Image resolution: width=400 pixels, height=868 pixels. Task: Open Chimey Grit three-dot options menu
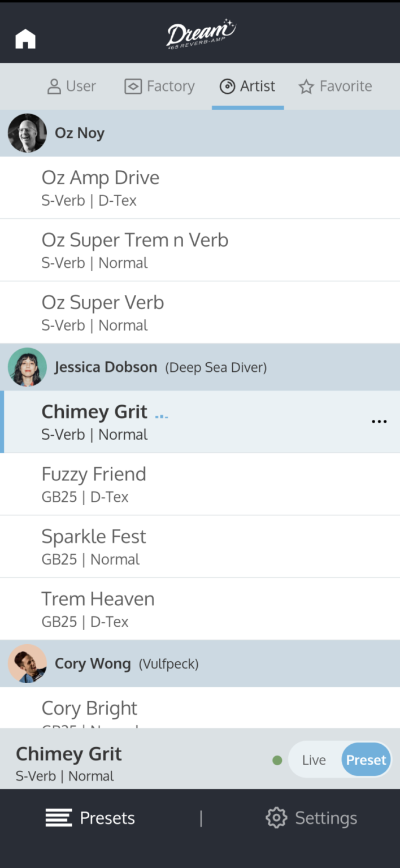[379, 422]
